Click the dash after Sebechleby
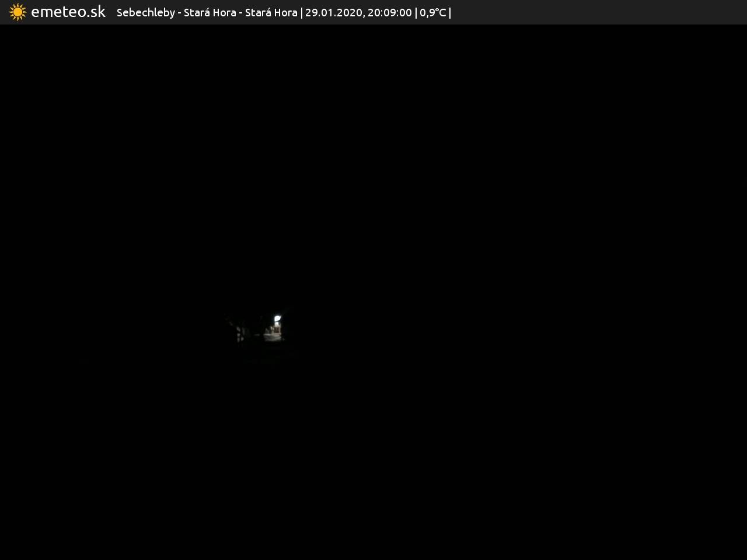This screenshot has height=560, width=747. (179, 13)
